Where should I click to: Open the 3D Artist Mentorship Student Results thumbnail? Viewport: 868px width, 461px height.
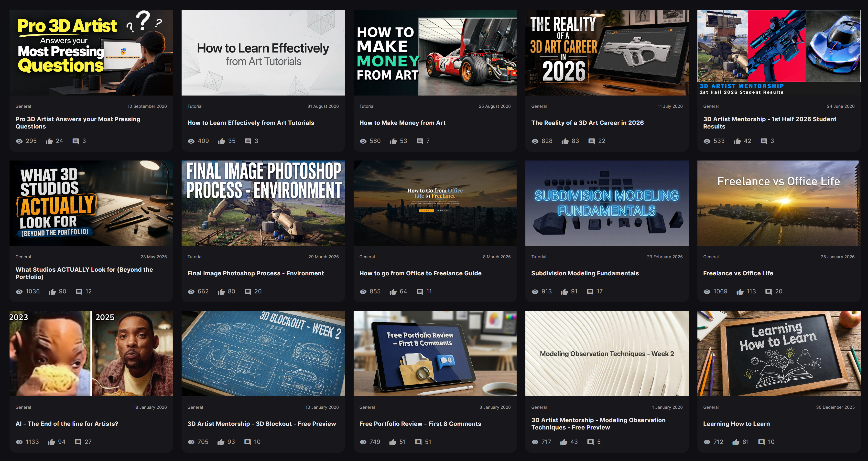pos(779,53)
